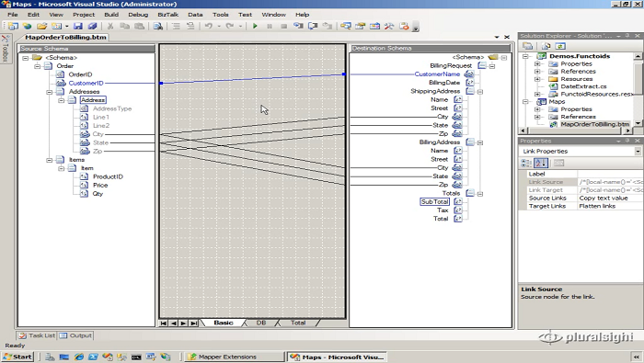The width and height of the screenshot is (644, 363).
Task: Select the MapOrderToBilling.btm document tab
Action: pyautogui.click(x=65, y=38)
